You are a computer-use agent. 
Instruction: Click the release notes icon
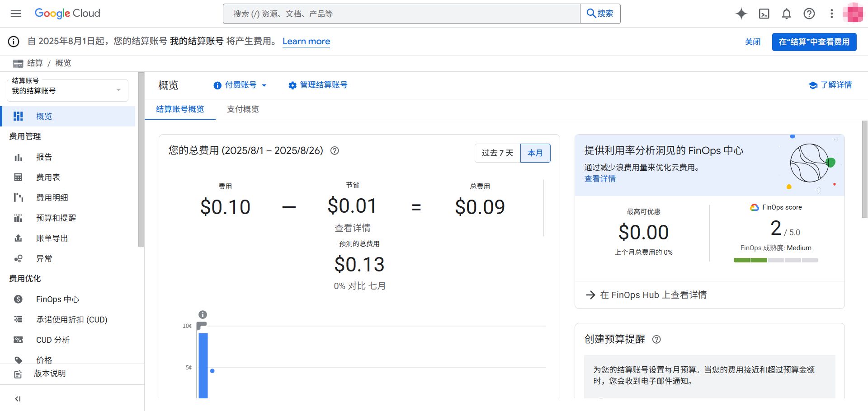click(x=18, y=374)
